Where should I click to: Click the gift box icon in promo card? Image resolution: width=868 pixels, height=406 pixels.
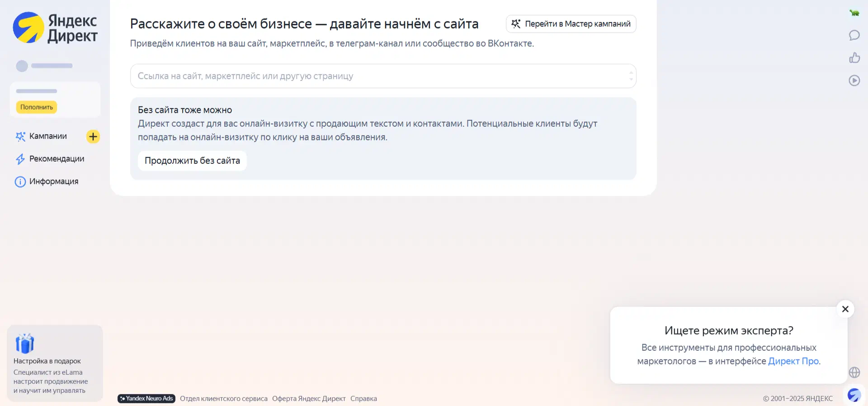coord(24,344)
